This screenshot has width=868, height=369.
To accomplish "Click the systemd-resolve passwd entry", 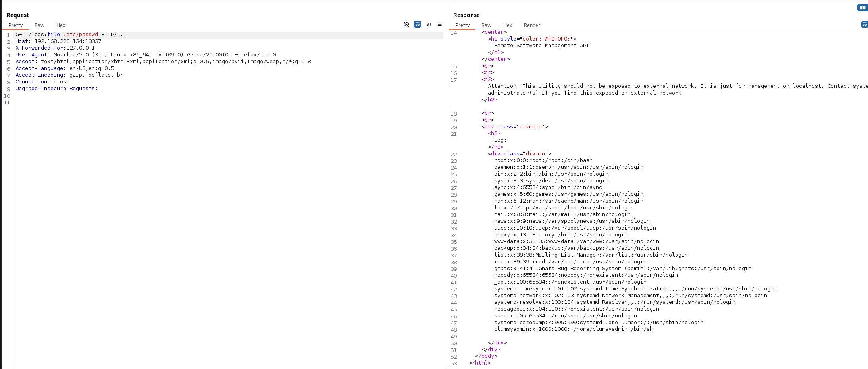I will click(x=615, y=302).
